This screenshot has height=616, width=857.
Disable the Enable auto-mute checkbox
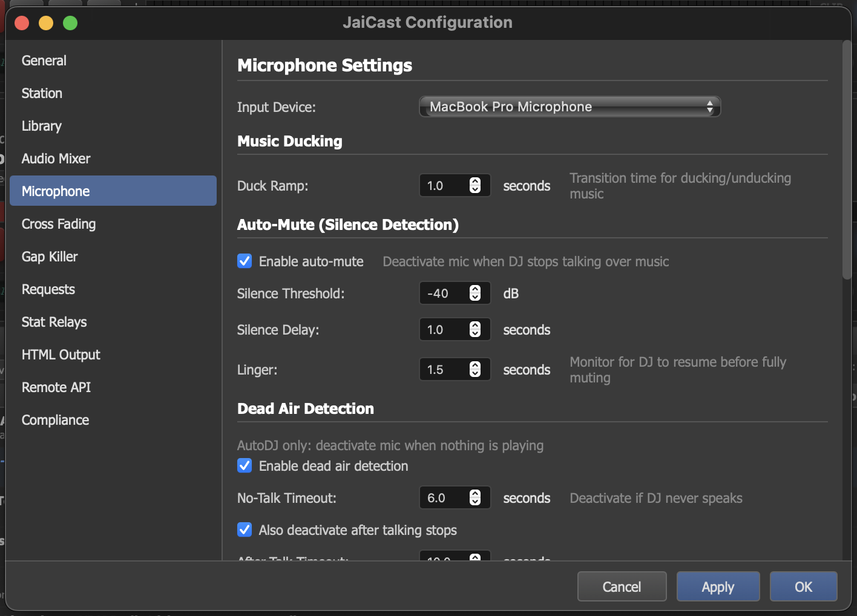click(245, 261)
